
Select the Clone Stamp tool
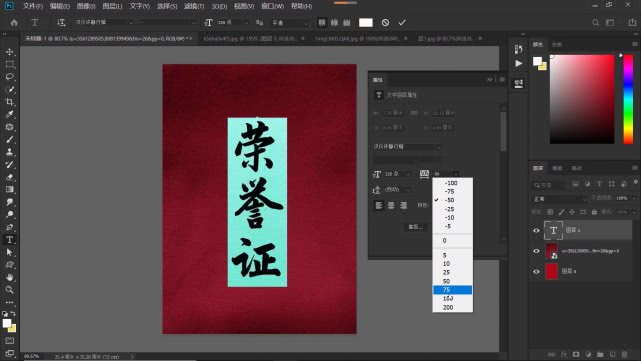pos(9,152)
